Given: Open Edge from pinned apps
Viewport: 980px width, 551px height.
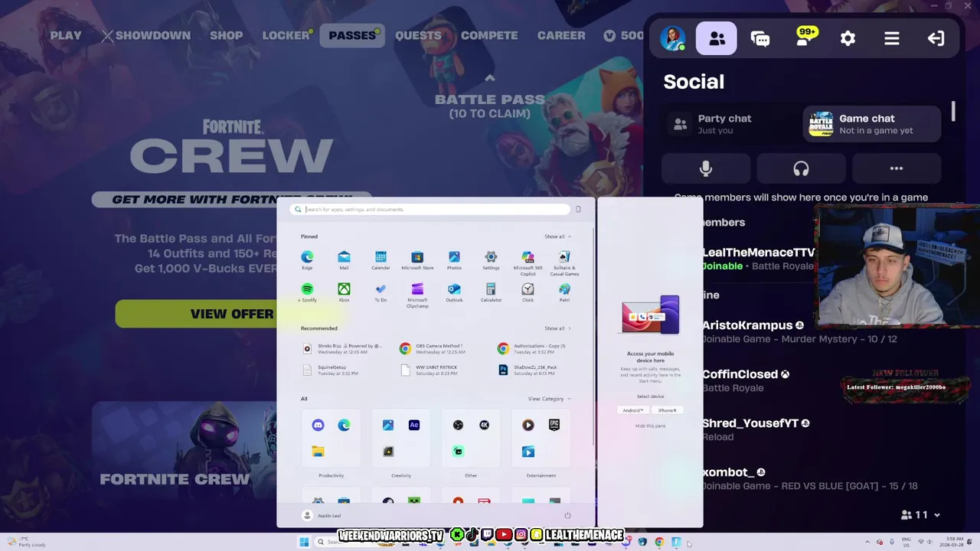Looking at the screenshot, I should pyautogui.click(x=307, y=259).
